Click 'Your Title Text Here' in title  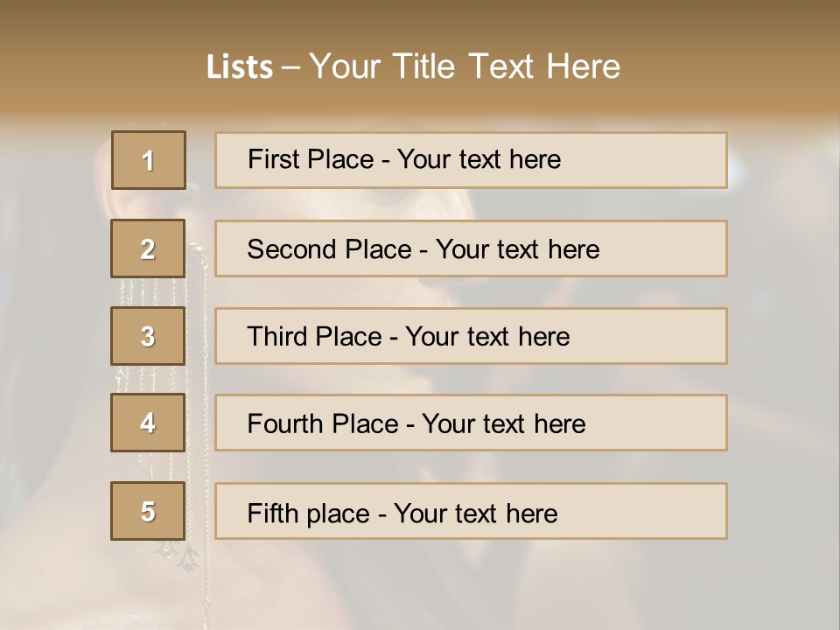[x=465, y=66]
